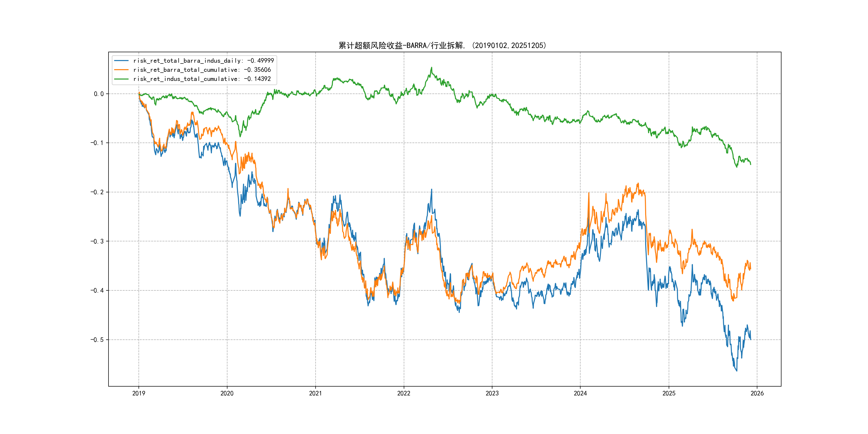Viewport: 868px width, 434px height.
Task: Click the 2019 x-axis tick label
Action: coord(139,393)
